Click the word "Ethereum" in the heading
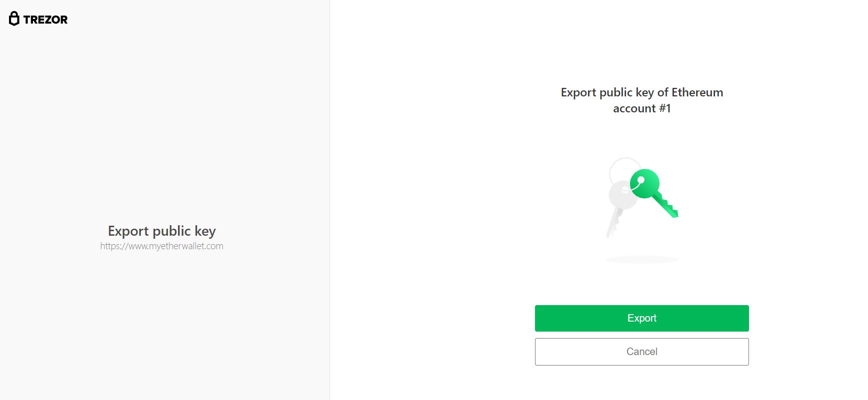Image resolution: width=868 pixels, height=400 pixels. (x=697, y=92)
